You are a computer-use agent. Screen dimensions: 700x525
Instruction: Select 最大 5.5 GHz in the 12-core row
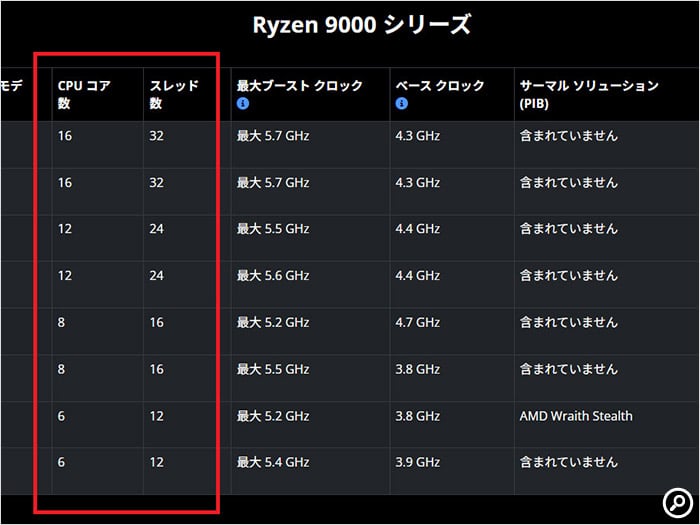(273, 229)
